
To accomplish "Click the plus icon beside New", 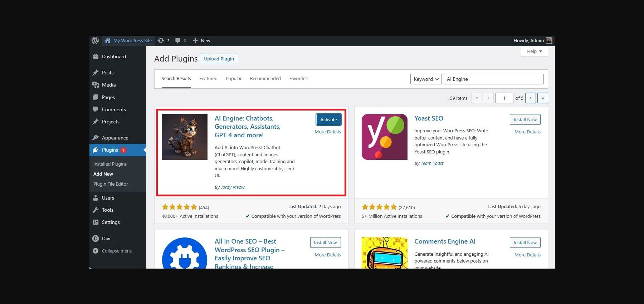I will click(x=195, y=40).
